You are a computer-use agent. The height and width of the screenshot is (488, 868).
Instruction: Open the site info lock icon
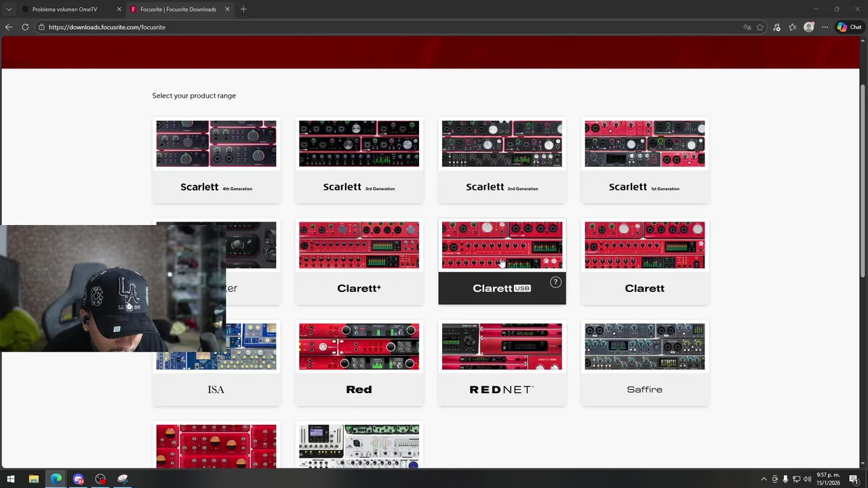click(x=41, y=27)
